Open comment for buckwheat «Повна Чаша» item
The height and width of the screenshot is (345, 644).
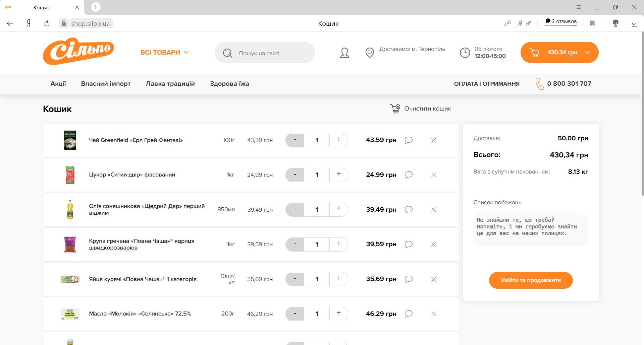tap(409, 245)
